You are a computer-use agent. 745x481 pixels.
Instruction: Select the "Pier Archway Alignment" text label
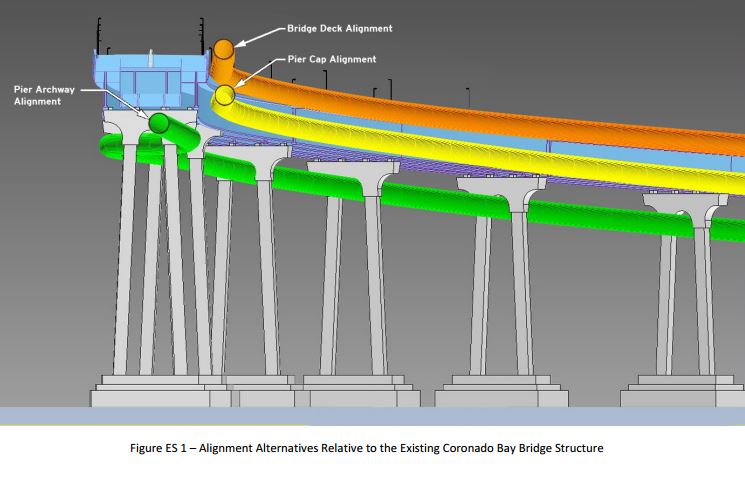click(44, 95)
